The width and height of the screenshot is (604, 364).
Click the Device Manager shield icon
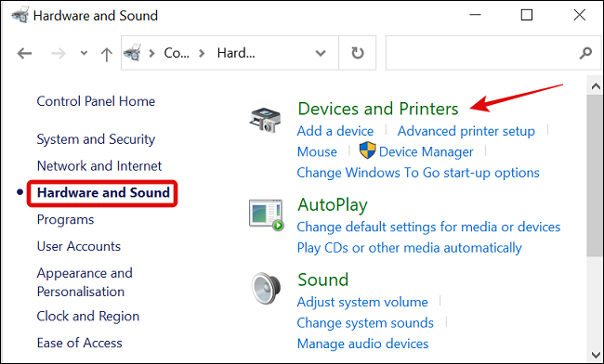tap(367, 150)
